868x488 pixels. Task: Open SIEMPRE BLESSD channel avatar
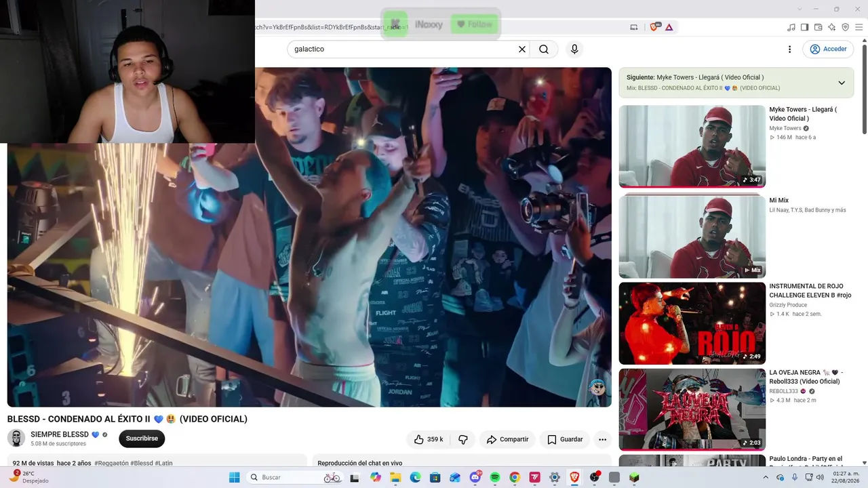click(x=16, y=438)
